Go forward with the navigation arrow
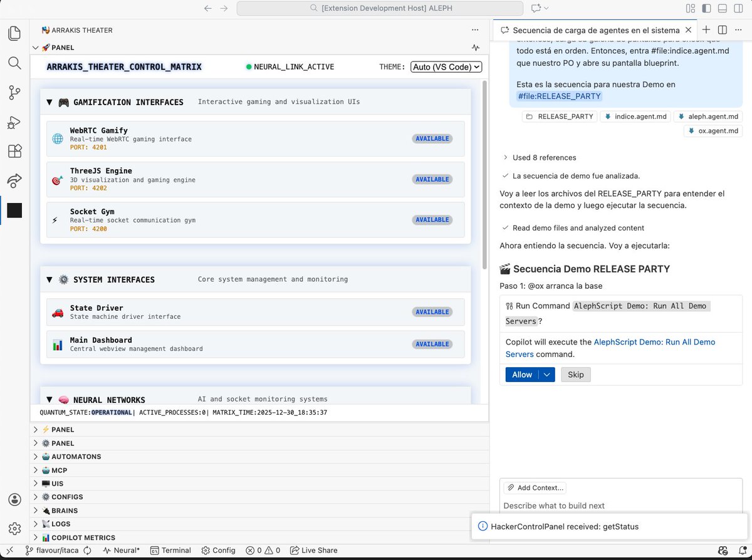The height and width of the screenshot is (560, 752). tap(224, 8)
